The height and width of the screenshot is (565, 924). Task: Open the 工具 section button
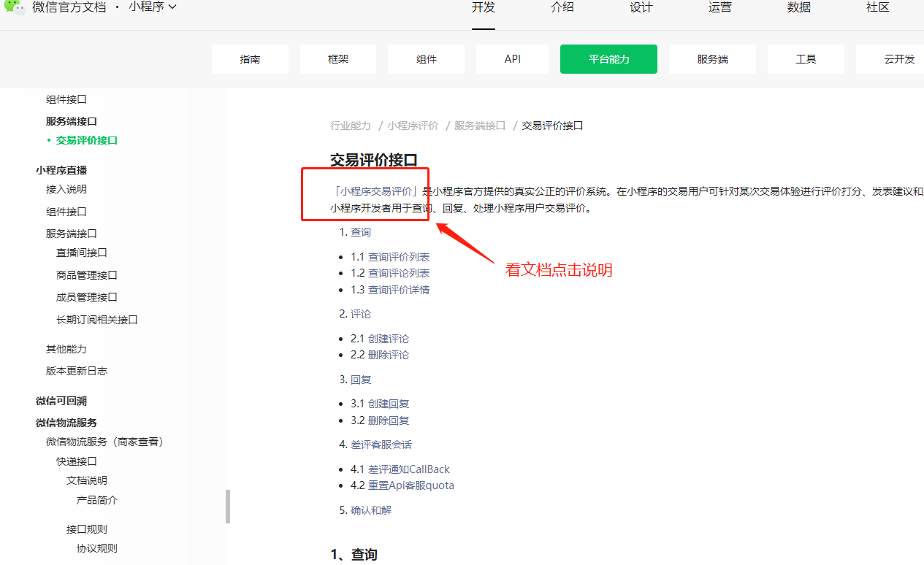click(x=806, y=59)
